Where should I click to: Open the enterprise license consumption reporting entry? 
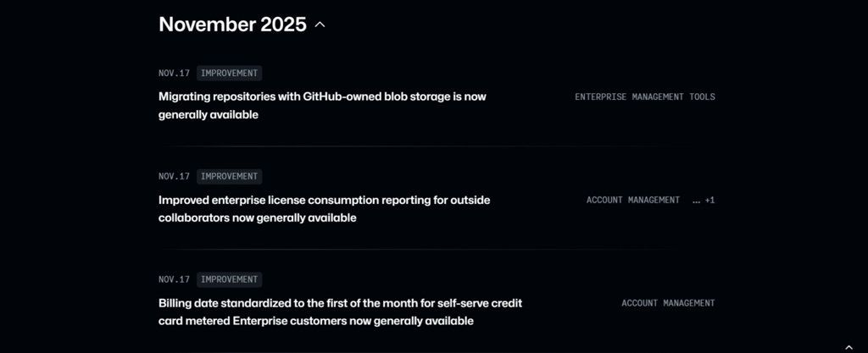pos(324,201)
